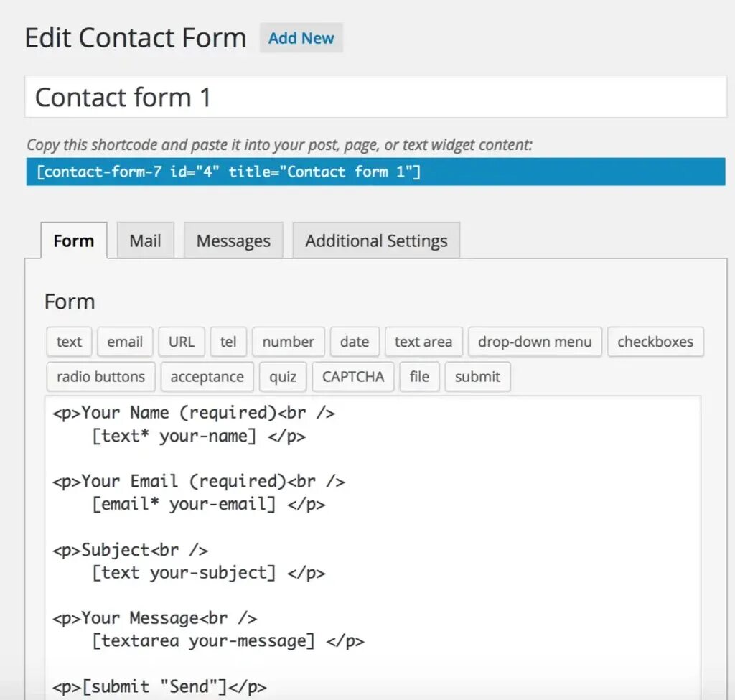This screenshot has height=700, width=735.
Task: Open the Additional Settings tab
Action: click(376, 241)
